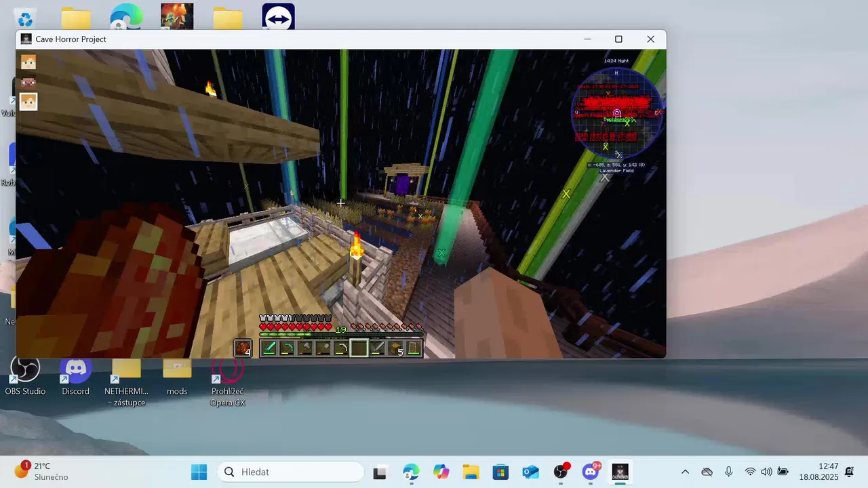
Task: Open the NETHERMI... zástupce desktop shortcut
Action: (x=126, y=382)
